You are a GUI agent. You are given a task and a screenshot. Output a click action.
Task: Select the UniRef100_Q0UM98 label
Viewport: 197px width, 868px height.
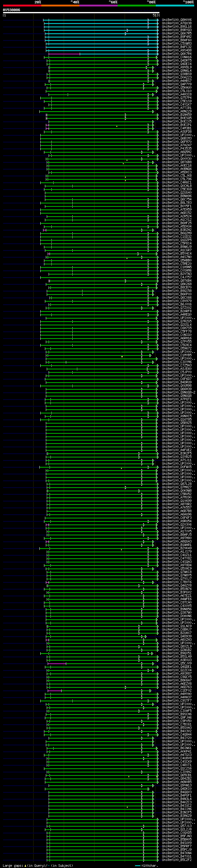coord(176,386)
